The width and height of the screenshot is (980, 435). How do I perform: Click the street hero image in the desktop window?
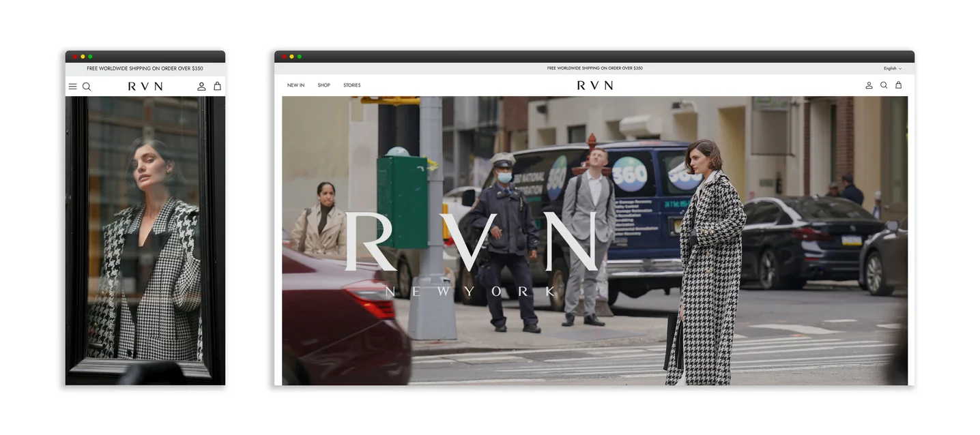(594, 241)
